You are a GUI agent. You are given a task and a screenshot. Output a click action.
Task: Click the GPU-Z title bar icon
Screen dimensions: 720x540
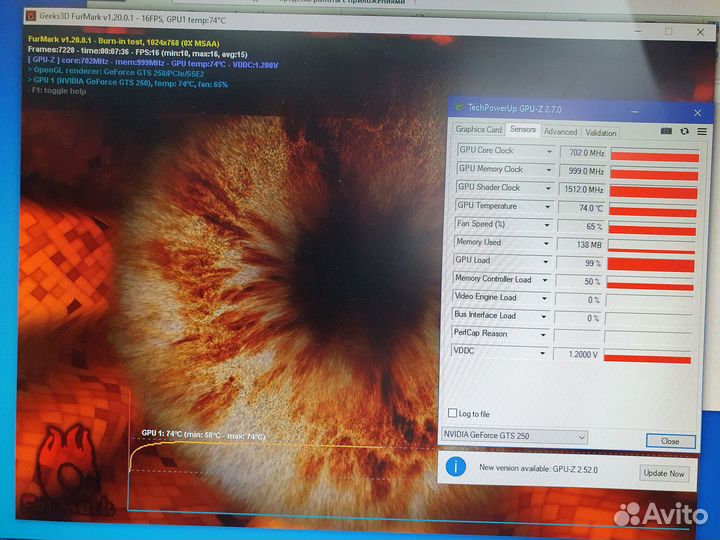click(459, 107)
